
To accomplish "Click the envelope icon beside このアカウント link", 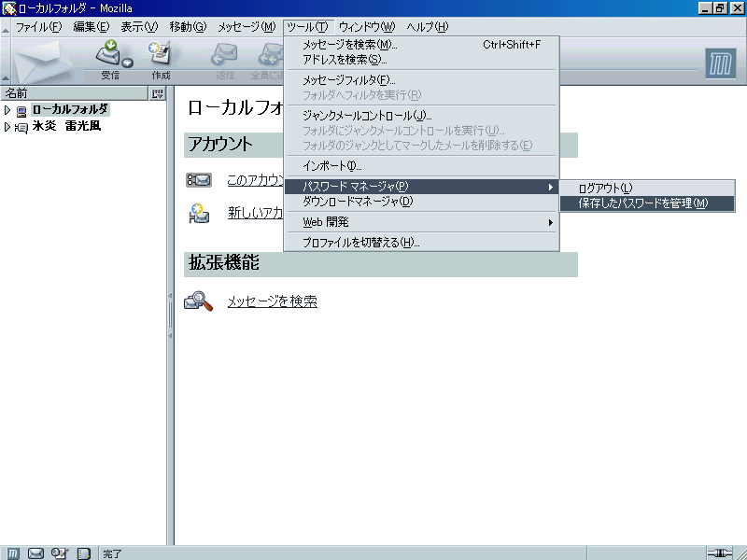I will (199, 180).
